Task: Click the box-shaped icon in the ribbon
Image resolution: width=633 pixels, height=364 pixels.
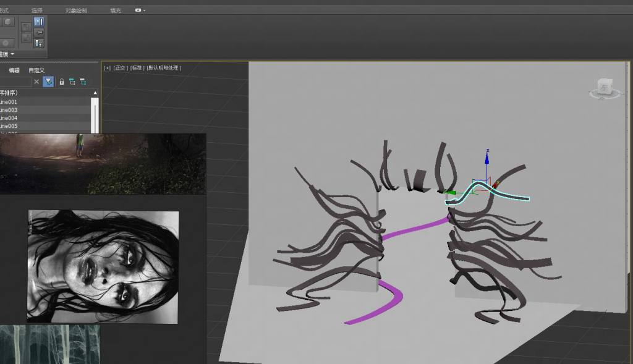Action: (7, 22)
